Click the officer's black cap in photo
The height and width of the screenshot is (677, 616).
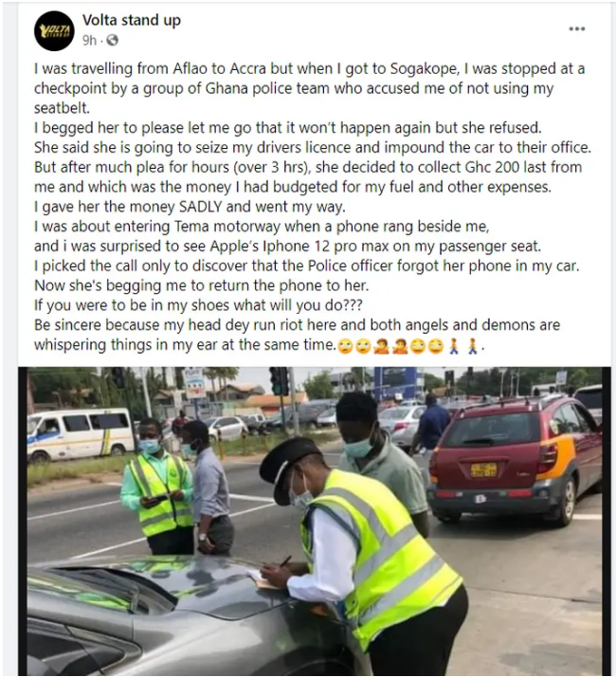288,467
